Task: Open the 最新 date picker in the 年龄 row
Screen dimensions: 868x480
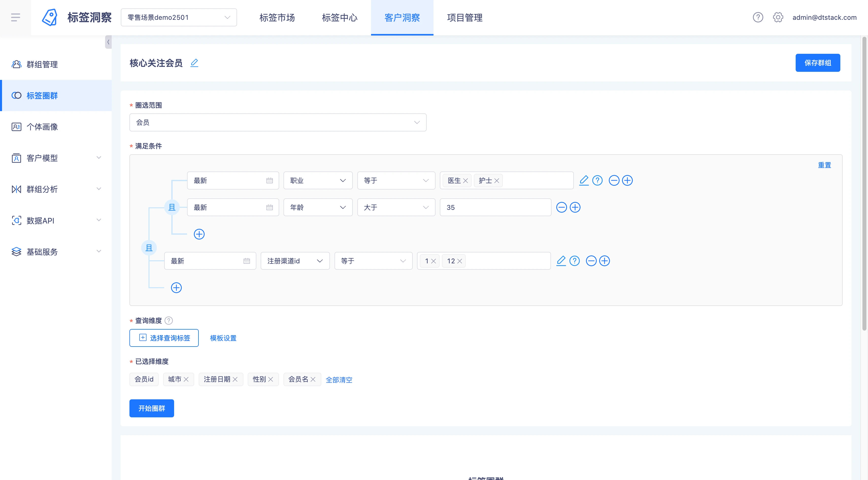Action: coord(233,207)
